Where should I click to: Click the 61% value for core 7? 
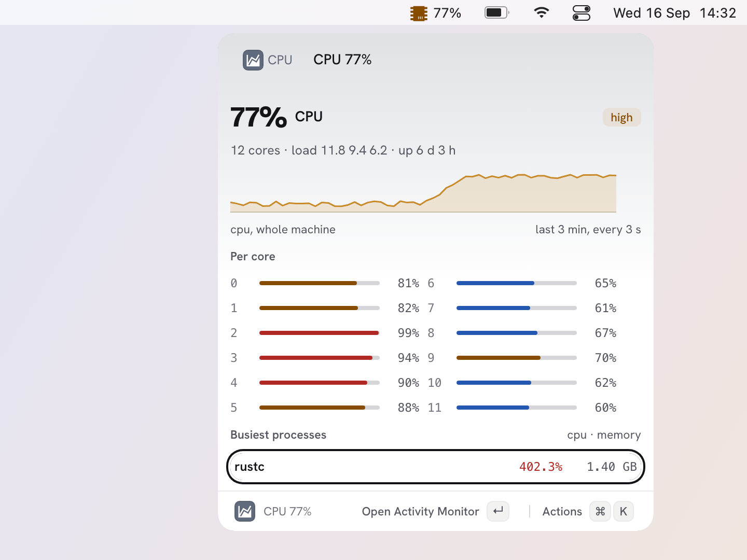pos(605,308)
